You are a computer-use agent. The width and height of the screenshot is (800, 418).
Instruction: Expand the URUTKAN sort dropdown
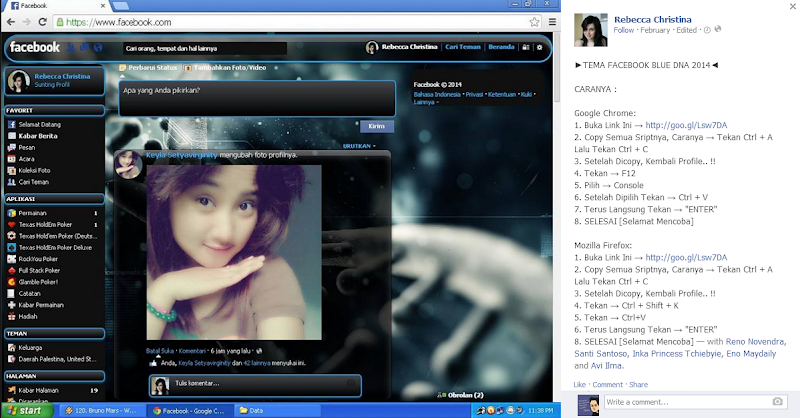click(359, 146)
